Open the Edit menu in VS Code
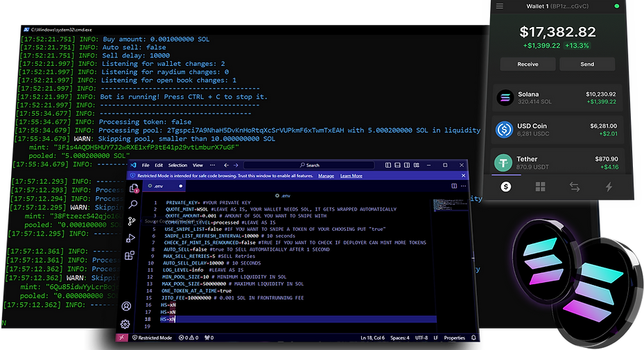Screen dimensions: 644x350 point(159,165)
